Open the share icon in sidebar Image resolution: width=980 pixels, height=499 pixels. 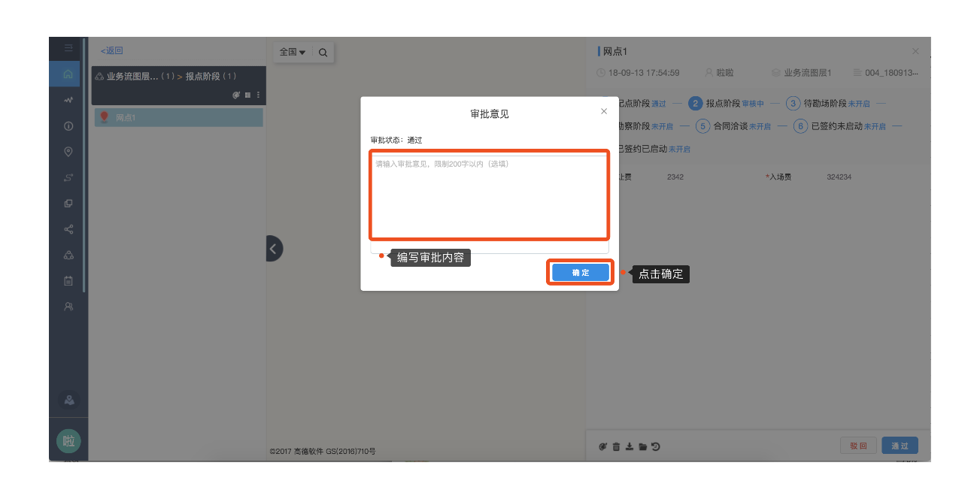pos(68,229)
